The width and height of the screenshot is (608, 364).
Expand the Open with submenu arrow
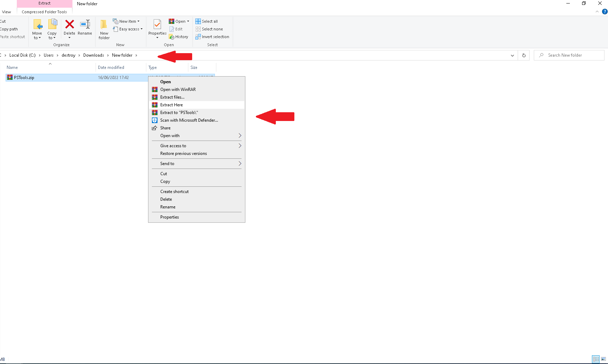tap(240, 136)
